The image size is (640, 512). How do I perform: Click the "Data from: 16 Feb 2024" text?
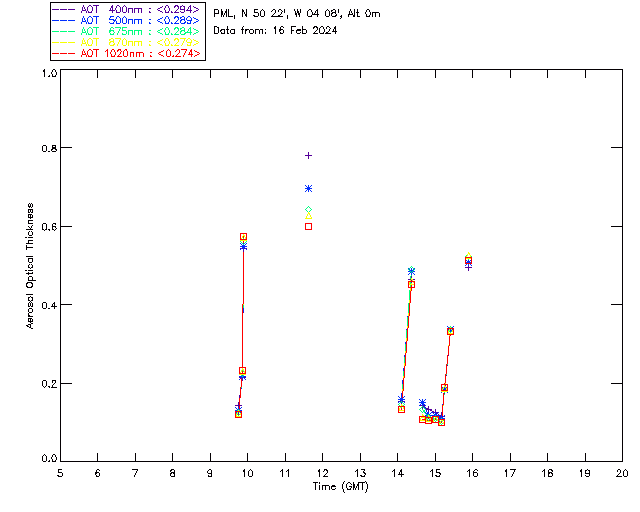pos(275,31)
